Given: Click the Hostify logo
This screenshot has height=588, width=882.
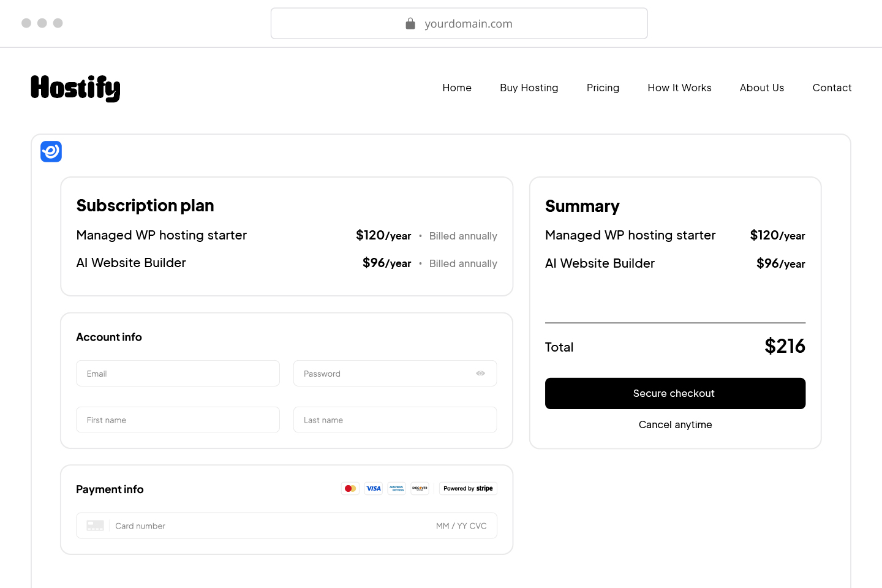Looking at the screenshot, I should (75, 88).
